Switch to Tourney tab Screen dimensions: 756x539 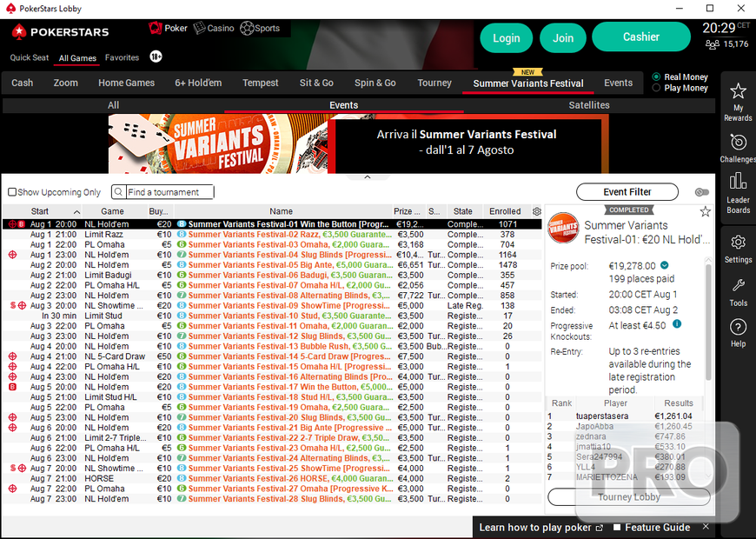coord(434,83)
